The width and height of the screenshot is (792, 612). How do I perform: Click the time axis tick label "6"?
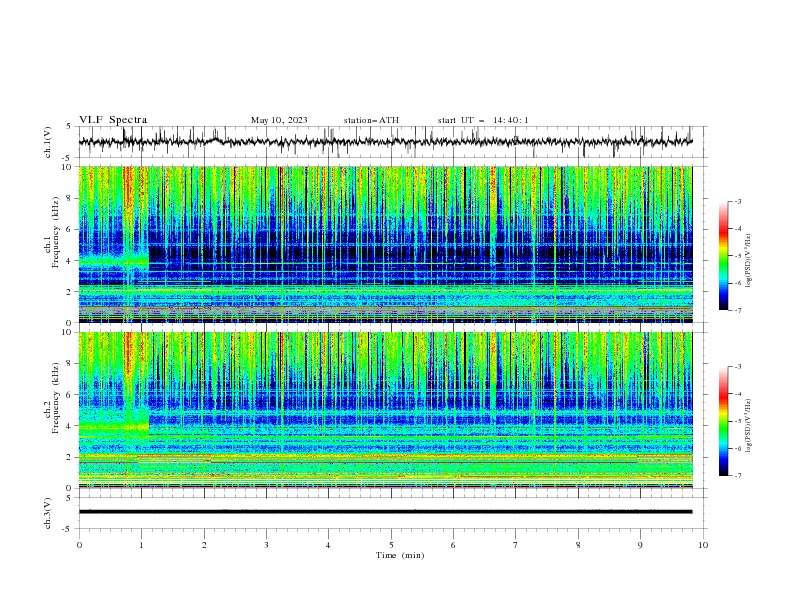tap(453, 545)
